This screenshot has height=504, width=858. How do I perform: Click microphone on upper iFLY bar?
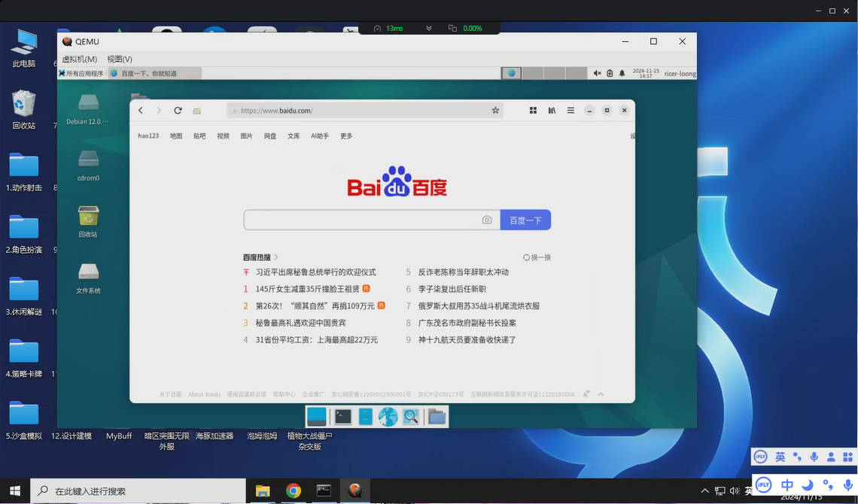coord(814,457)
